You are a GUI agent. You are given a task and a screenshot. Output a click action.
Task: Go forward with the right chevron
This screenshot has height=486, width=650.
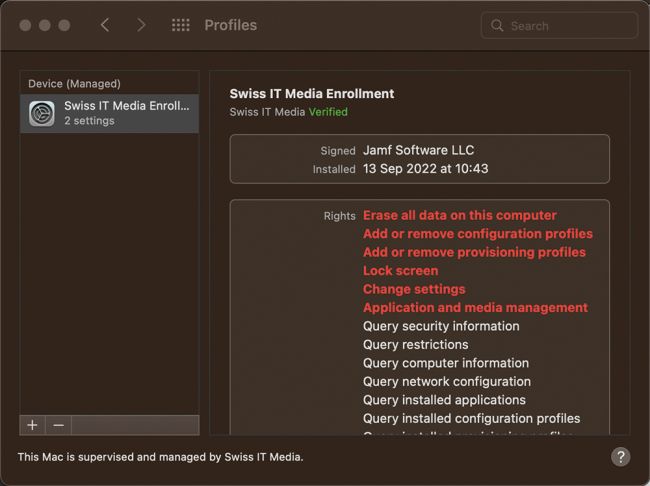[x=141, y=25]
